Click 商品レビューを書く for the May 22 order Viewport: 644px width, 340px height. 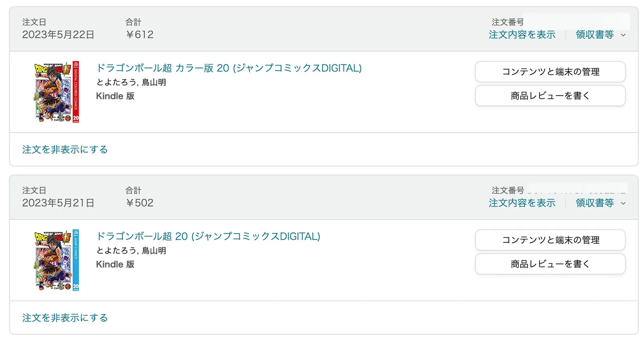coord(550,96)
